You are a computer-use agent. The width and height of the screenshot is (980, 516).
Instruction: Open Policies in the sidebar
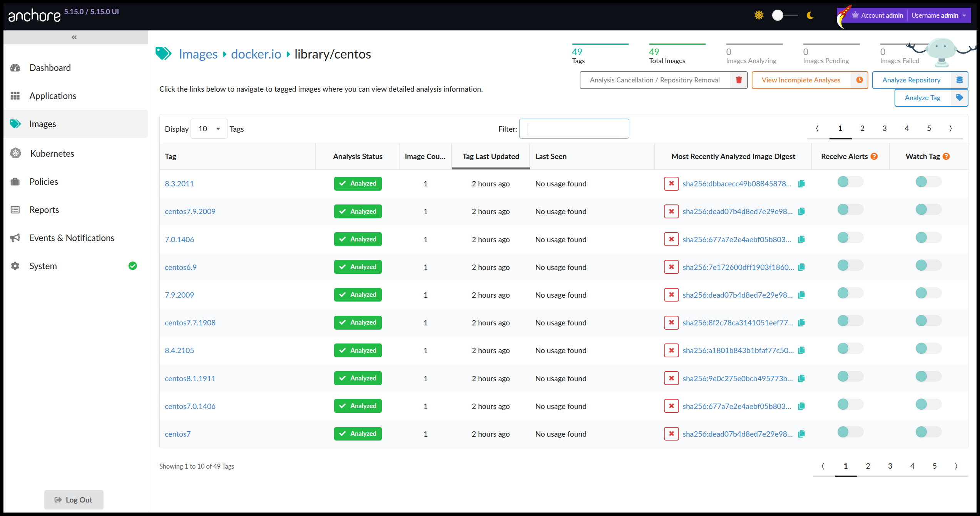pyautogui.click(x=43, y=182)
